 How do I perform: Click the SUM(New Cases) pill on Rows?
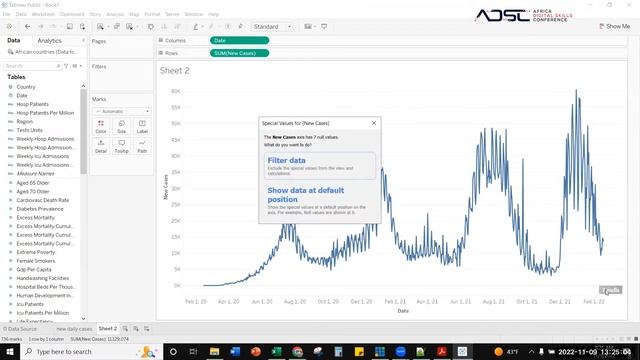coord(240,53)
